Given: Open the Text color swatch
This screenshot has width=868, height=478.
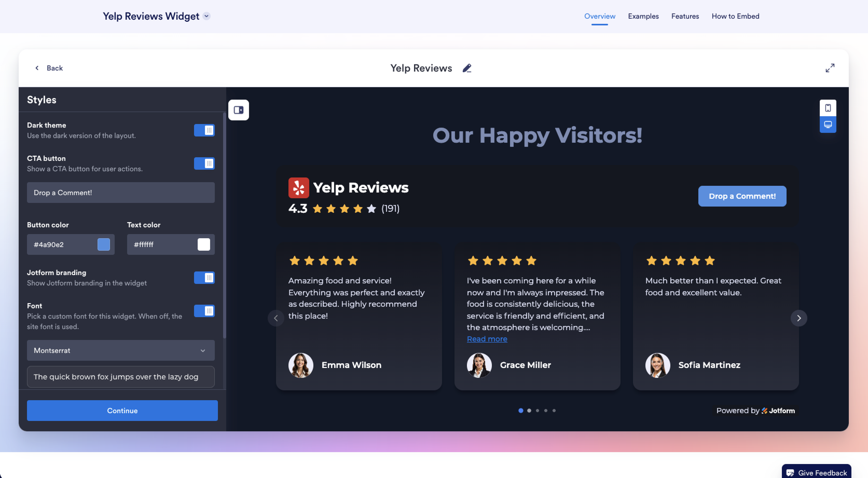Looking at the screenshot, I should pyautogui.click(x=204, y=245).
